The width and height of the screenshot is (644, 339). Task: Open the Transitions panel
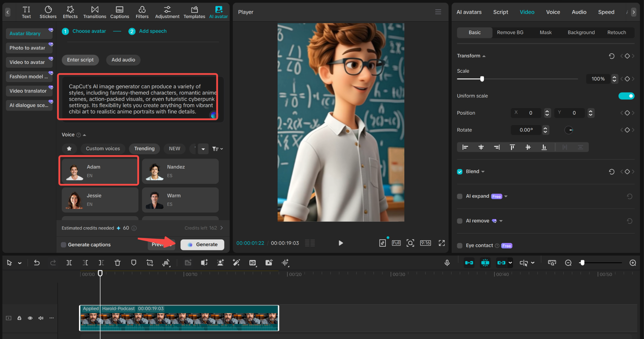(x=95, y=12)
